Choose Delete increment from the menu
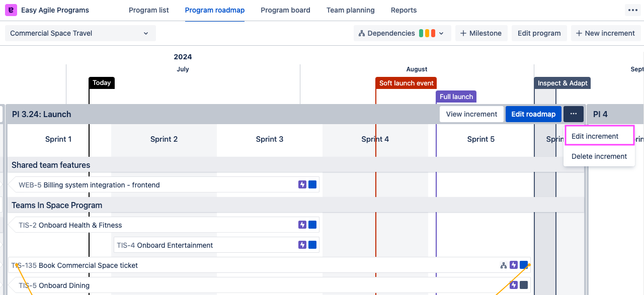Screen dimensions: 644x295 599,156
